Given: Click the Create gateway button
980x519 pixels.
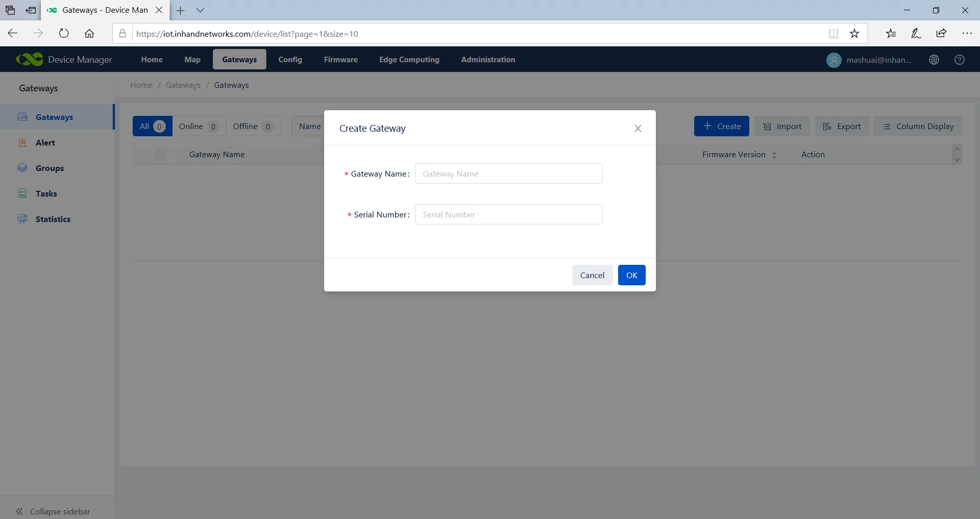Looking at the screenshot, I should pos(721,126).
